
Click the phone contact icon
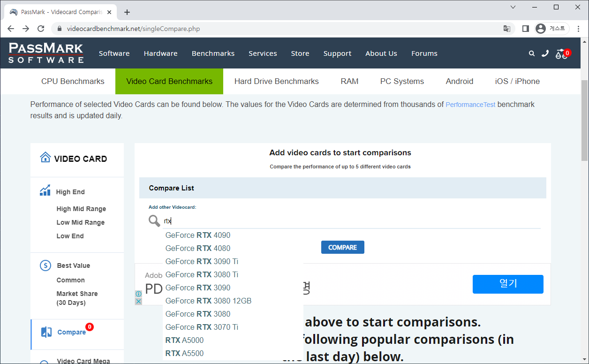pos(545,53)
